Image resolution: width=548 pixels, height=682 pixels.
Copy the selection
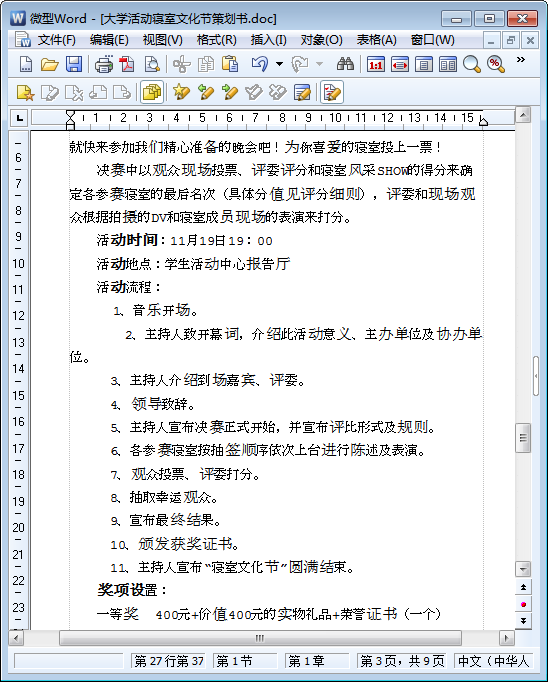[206, 65]
